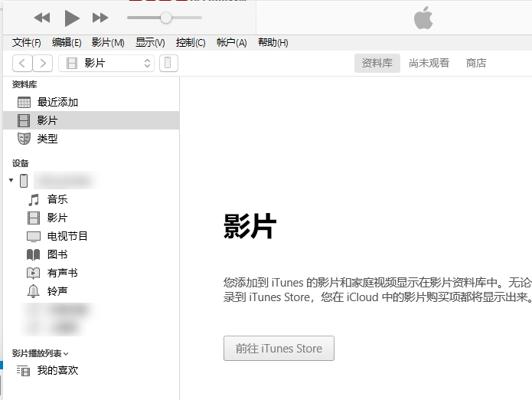532x400 pixels.
Task: Collapse the connected device tree triangle
Action: point(11,181)
